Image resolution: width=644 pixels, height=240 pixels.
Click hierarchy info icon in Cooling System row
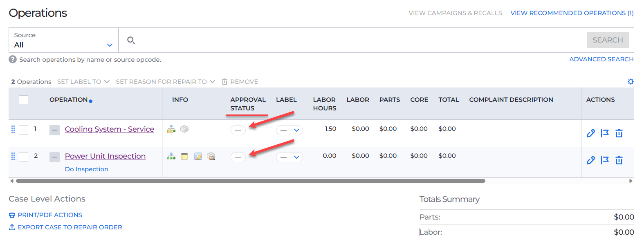click(x=171, y=129)
